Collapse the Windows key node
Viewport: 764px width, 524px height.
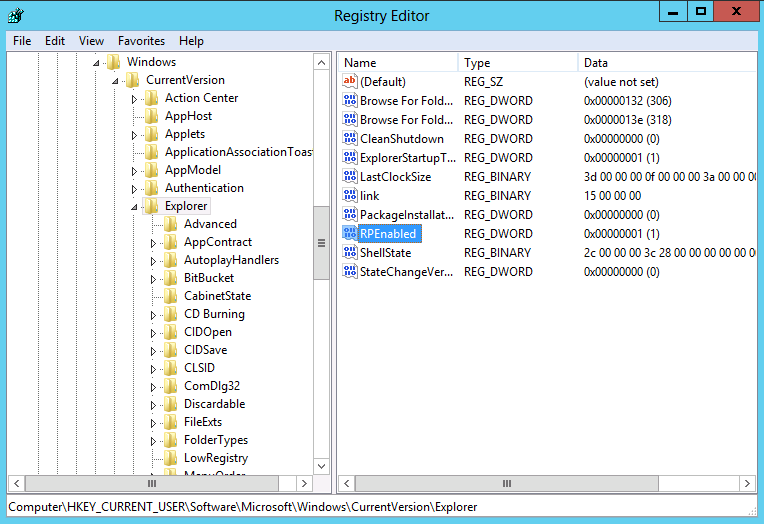pos(96,63)
